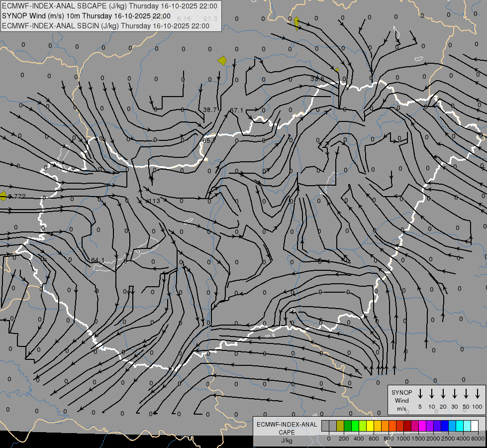Select the bright magenta CAPE swatch at 1500
The height and width of the screenshot is (448, 487).
pos(423,426)
